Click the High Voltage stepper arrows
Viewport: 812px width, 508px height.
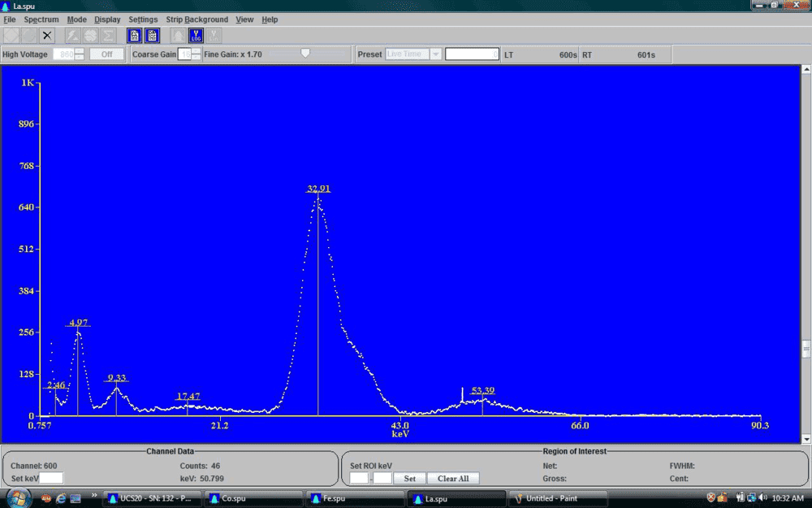pos(80,54)
